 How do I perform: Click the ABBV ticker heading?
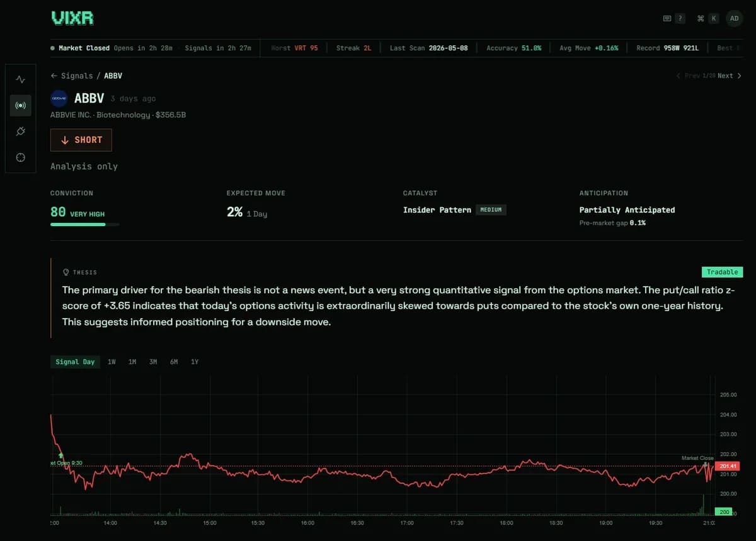89,98
